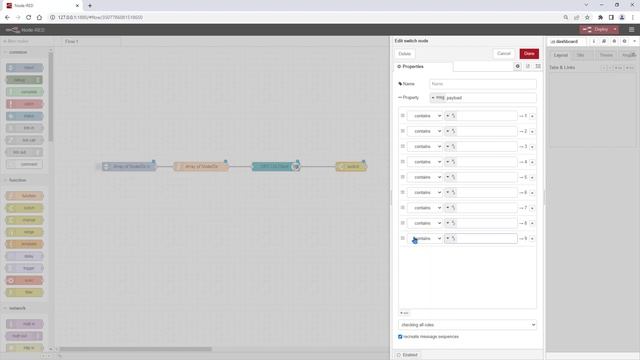Remove rule 1 with its delete icon
640x360 pixels.
(532, 116)
